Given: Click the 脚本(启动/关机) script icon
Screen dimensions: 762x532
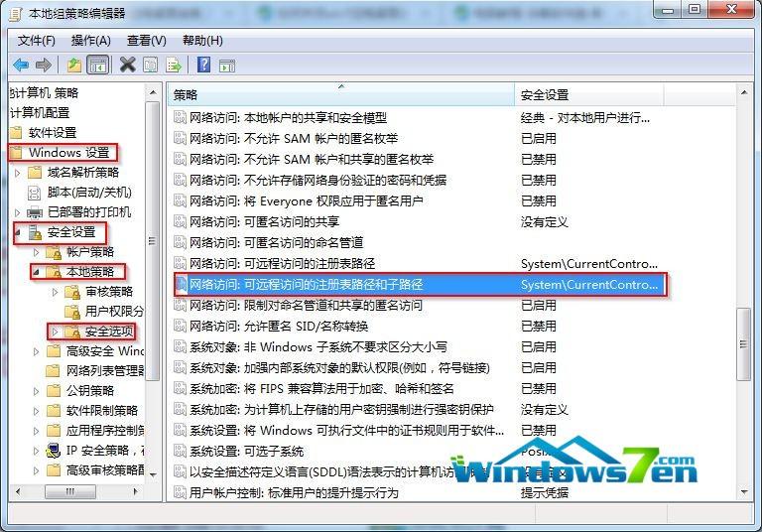Looking at the screenshot, I should click(35, 193).
